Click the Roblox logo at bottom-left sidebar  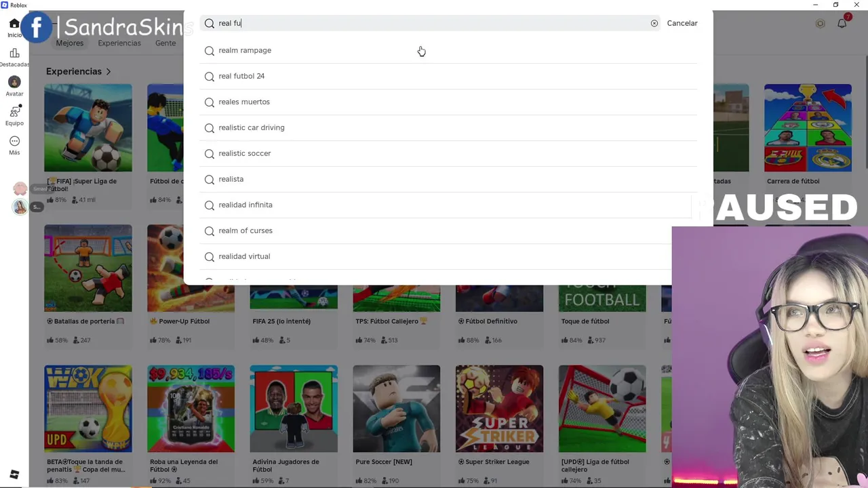[14, 474]
